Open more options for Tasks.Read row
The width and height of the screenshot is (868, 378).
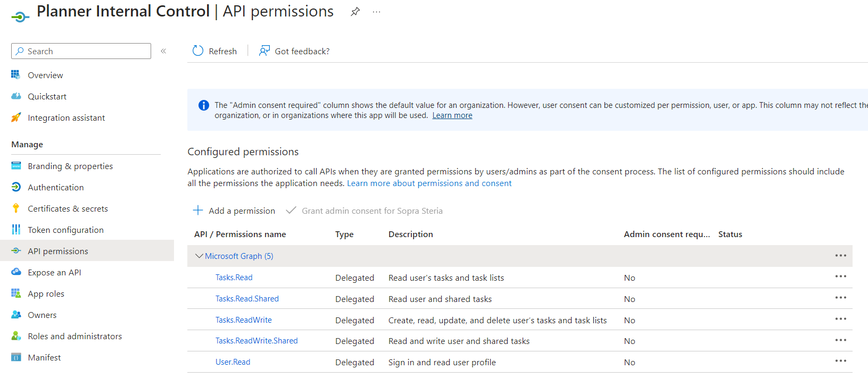click(840, 276)
